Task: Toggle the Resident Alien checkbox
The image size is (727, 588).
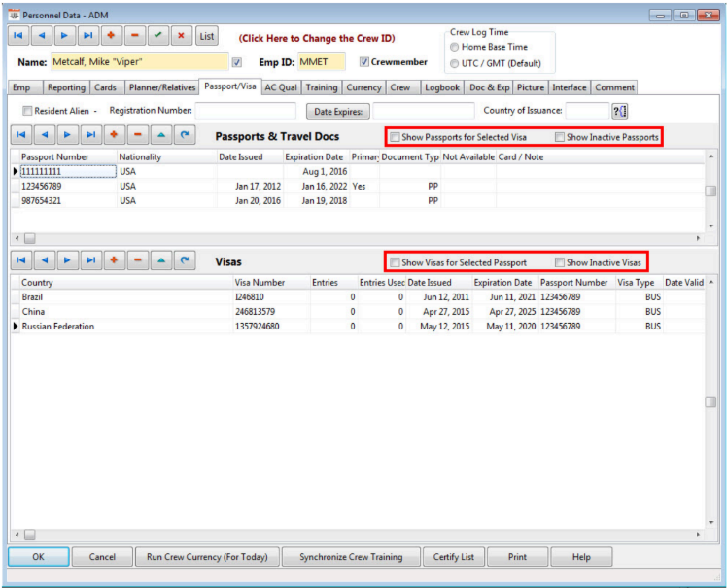Action: pyautogui.click(x=27, y=111)
